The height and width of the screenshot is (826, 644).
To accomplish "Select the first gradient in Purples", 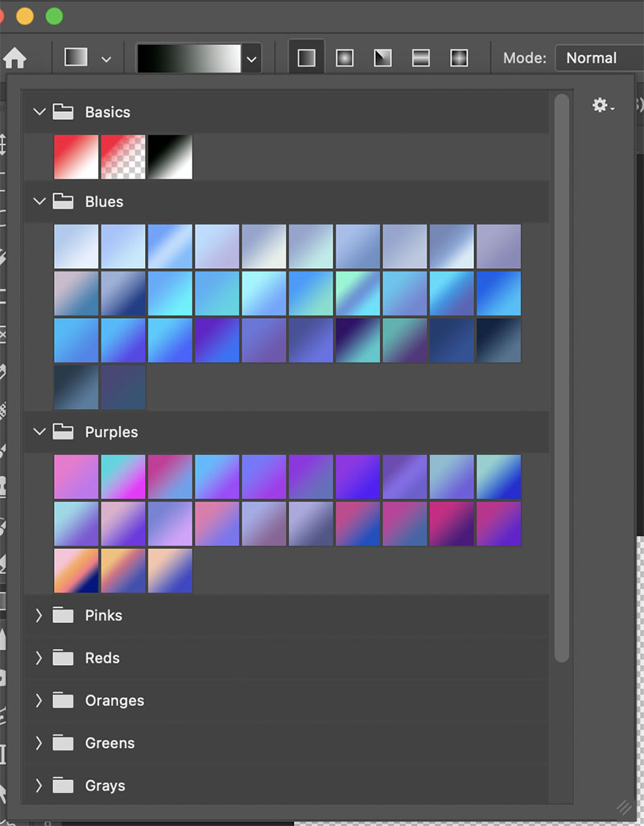I will coord(76,477).
